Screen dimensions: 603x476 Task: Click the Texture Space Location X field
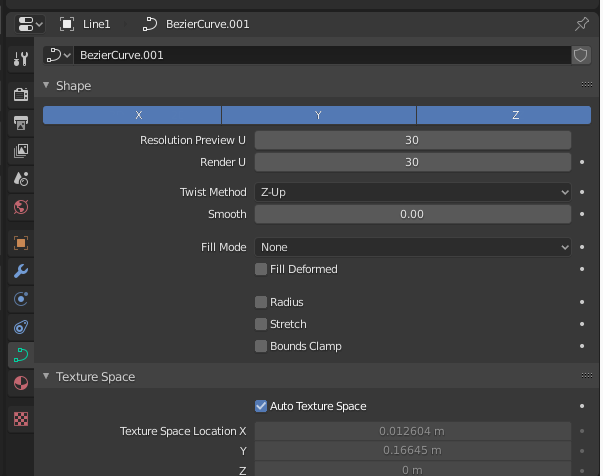(413, 431)
